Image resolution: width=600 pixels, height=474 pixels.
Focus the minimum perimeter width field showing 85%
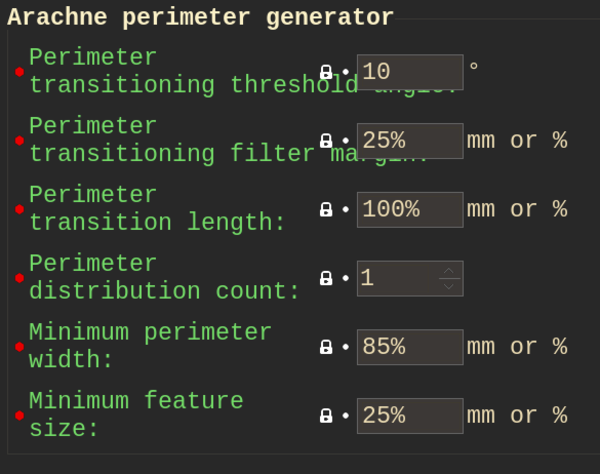(x=410, y=347)
